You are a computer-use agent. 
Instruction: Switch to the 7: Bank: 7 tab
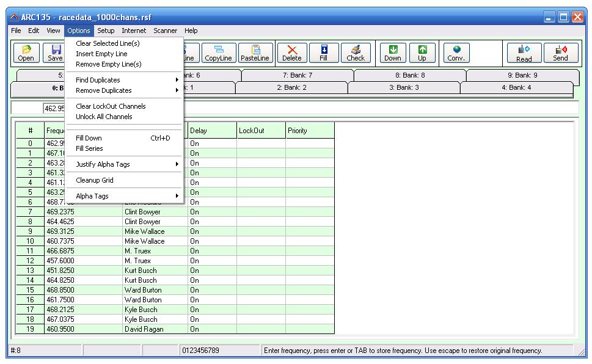pyautogui.click(x=298, y=75)
